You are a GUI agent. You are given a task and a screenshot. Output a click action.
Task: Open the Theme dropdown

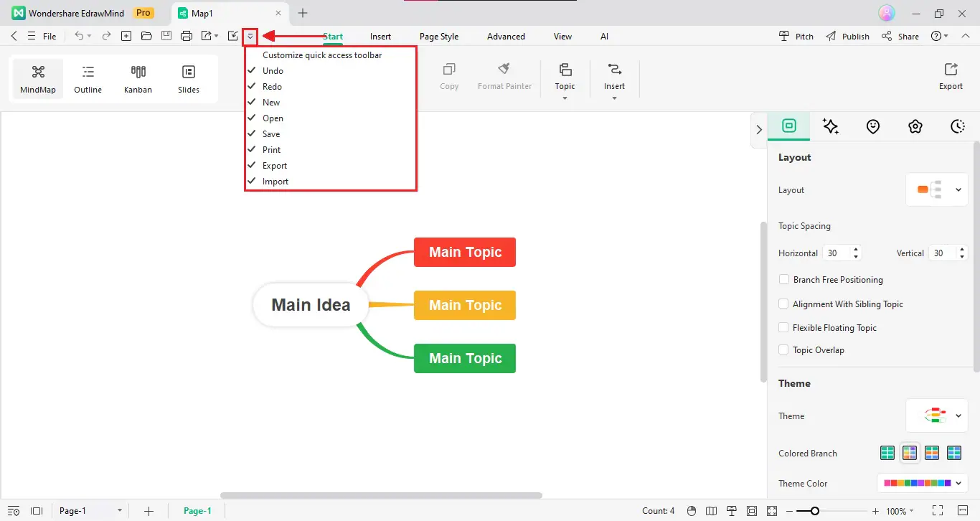point(937,416)
